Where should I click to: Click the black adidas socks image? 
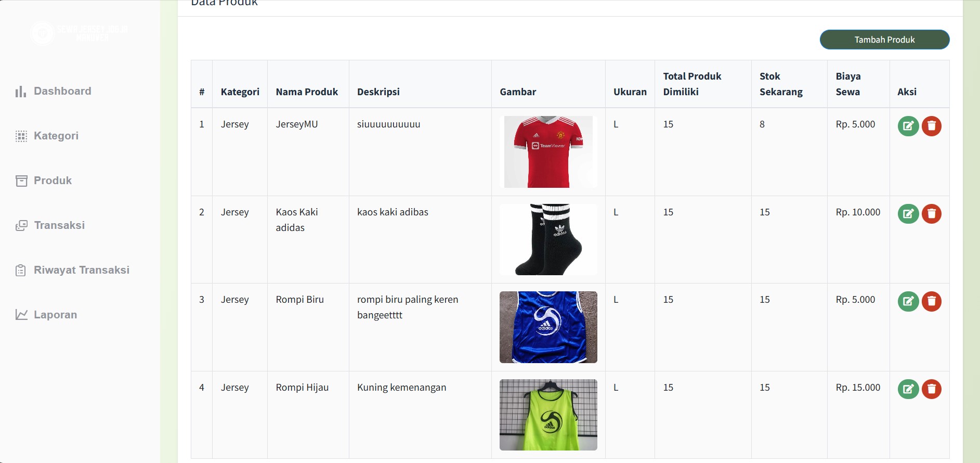click(x=548, y=239)
